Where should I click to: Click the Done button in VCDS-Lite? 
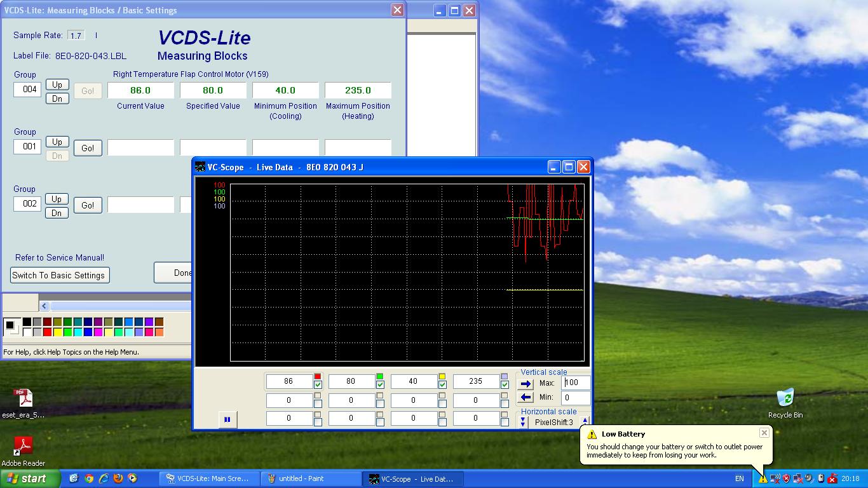(x=174, y=273)
